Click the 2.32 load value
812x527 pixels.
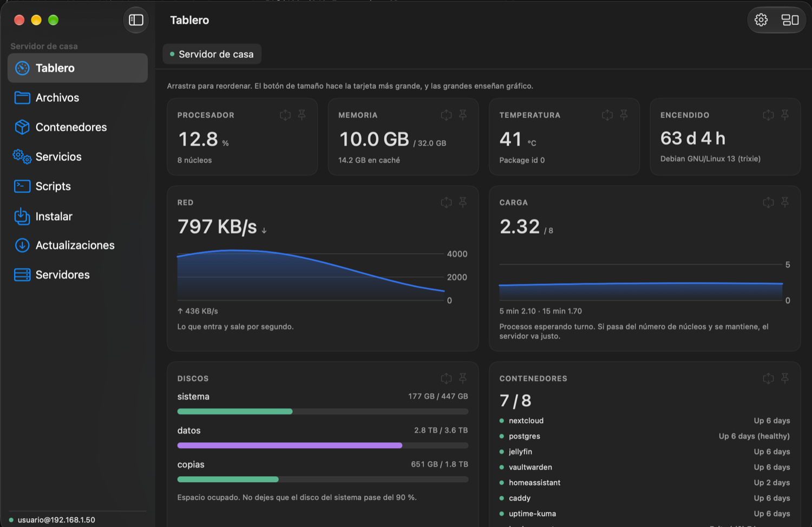pos(520,227)
